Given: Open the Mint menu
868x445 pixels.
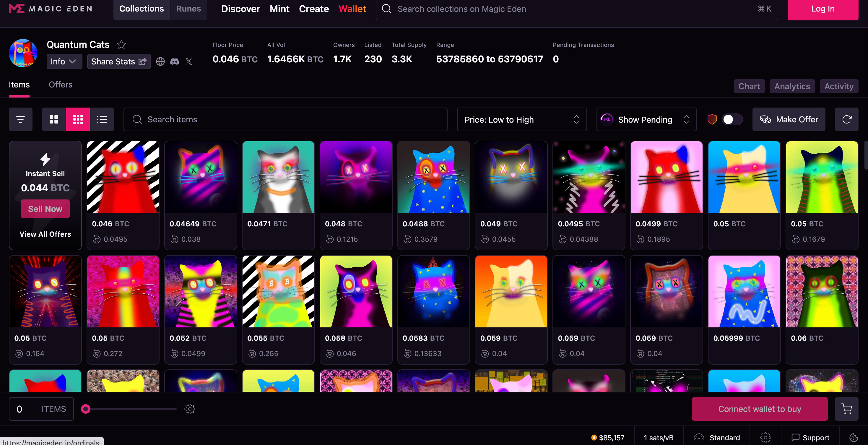Looking at the screenshot, I should [279, 9].
